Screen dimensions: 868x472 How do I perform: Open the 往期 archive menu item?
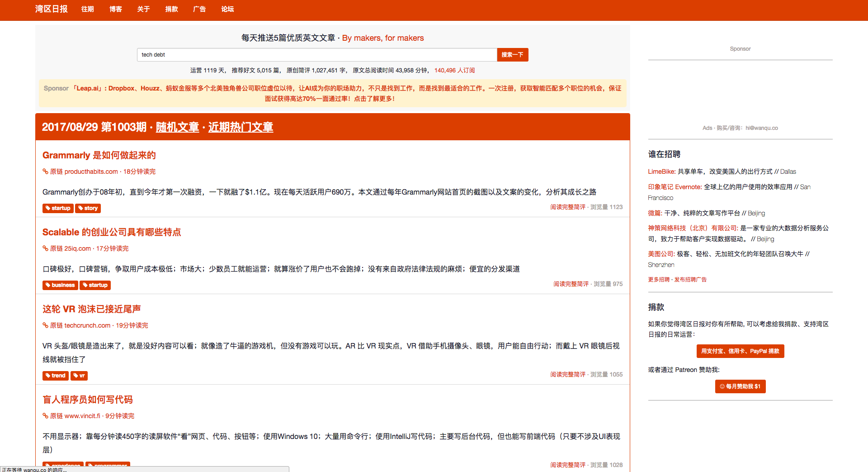(87, 9)
